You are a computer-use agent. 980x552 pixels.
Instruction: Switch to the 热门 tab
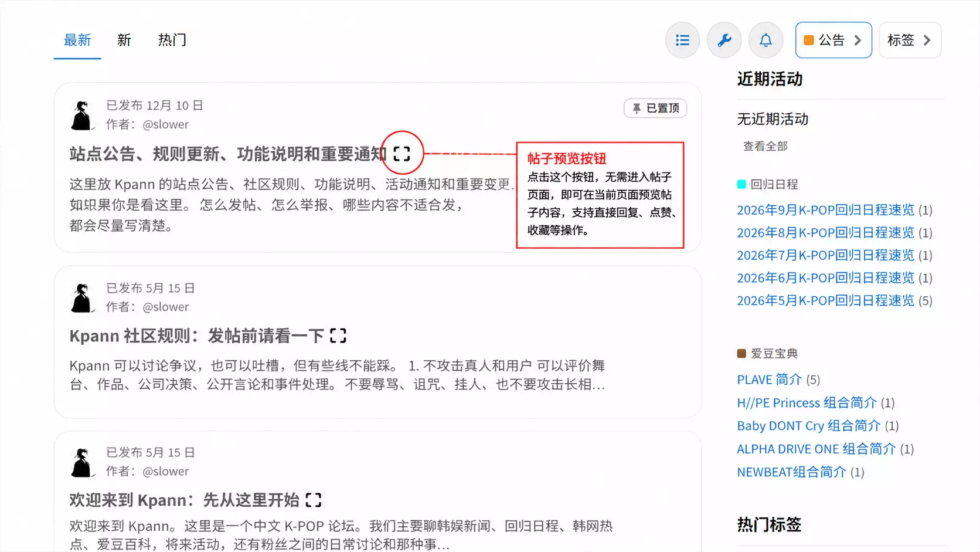click(172, 40)
